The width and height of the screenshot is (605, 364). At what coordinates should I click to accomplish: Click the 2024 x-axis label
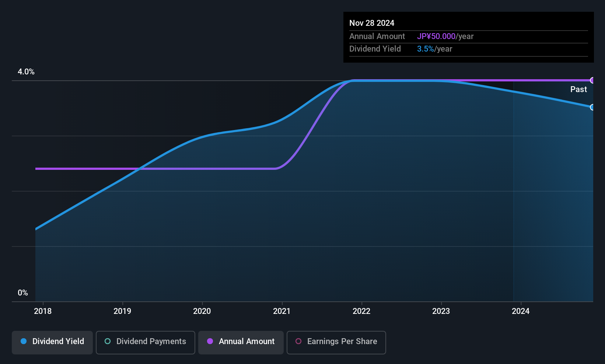coord(521,311)
